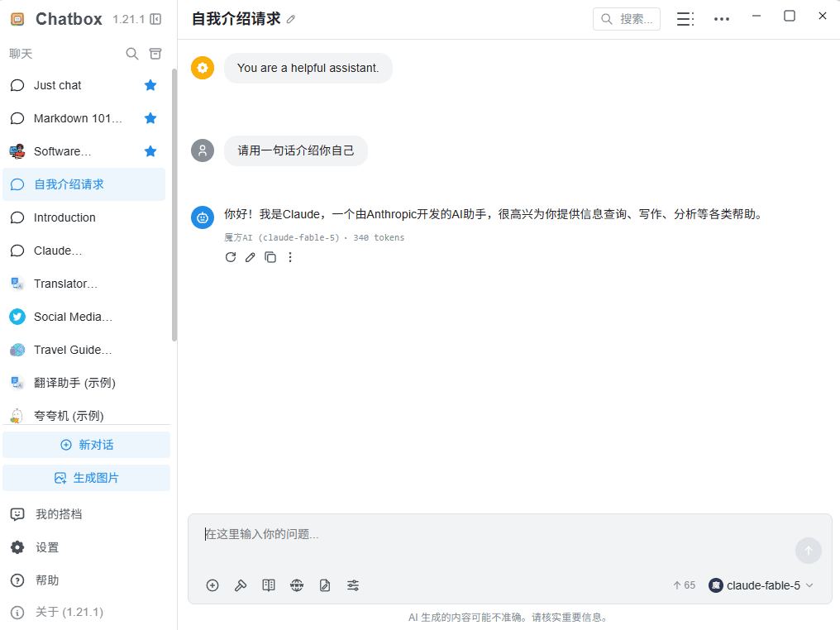
Task: Click the book knowledge-base icon
Action: coord(269,585)
